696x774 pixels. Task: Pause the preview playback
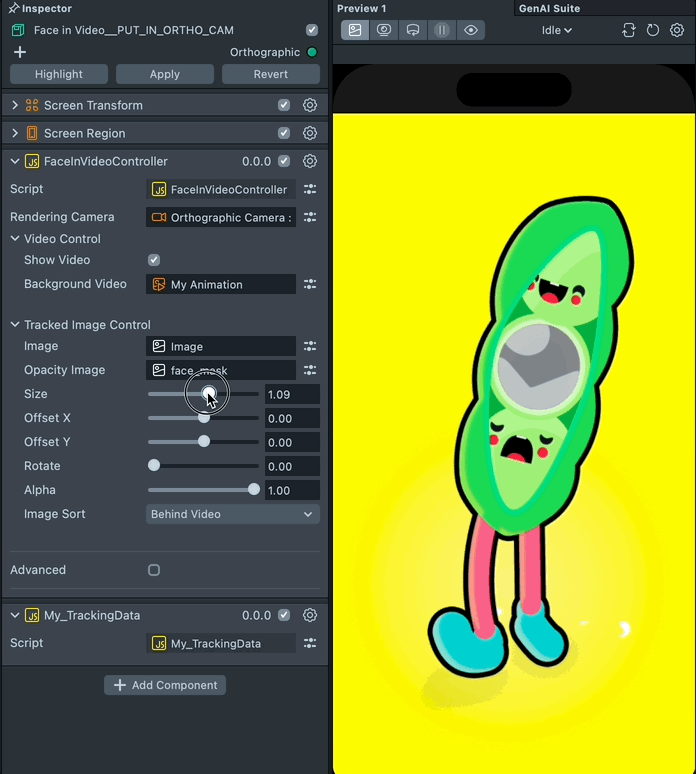coord(442,30)
